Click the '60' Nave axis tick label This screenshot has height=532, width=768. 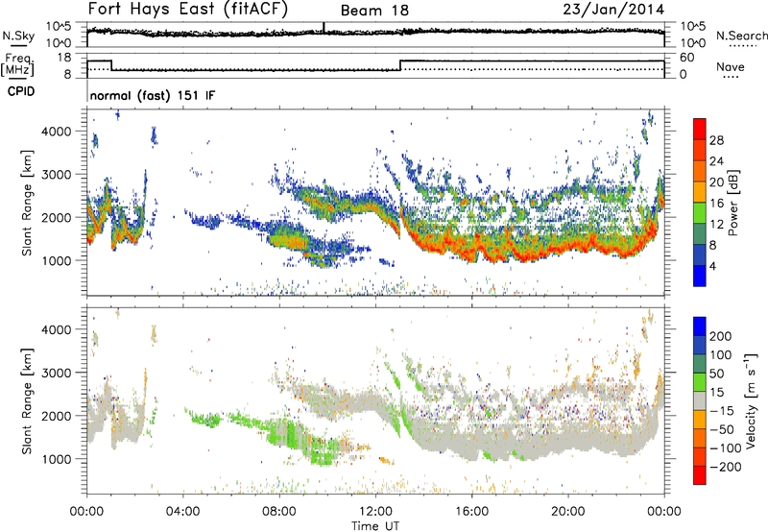tap(686, 58)
